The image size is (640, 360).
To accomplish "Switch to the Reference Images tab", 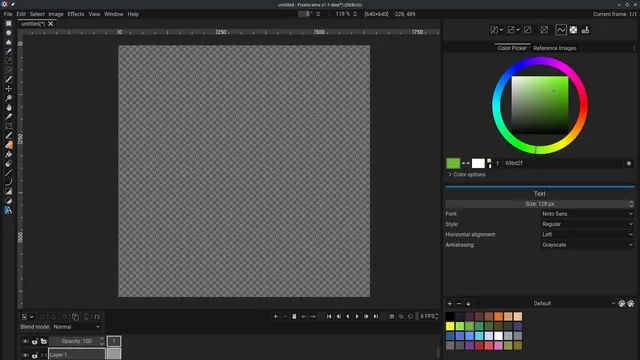I will pyautogui.click(x=555, y=48).
